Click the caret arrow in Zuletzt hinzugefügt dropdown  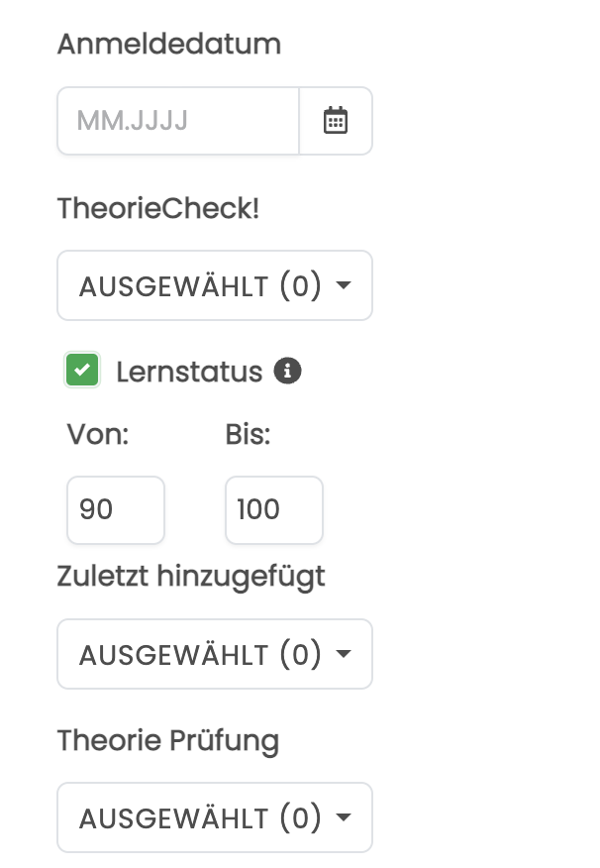pyautogui.click(x=344, y=654)
